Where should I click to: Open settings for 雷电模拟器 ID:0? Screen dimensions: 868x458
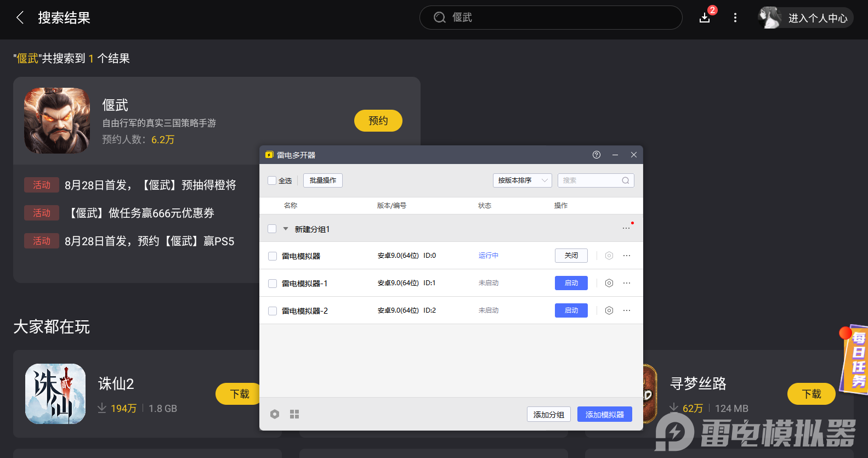(x=609, y=256)
